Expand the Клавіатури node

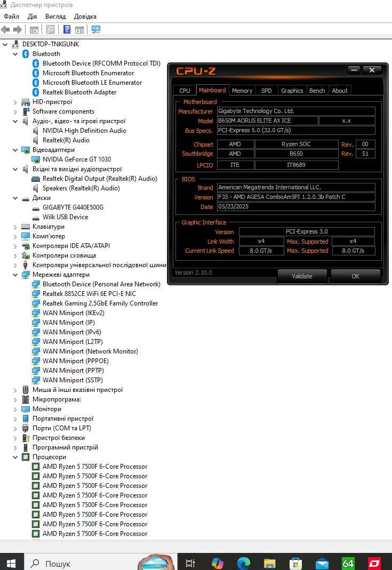click(x=15, y=227)
